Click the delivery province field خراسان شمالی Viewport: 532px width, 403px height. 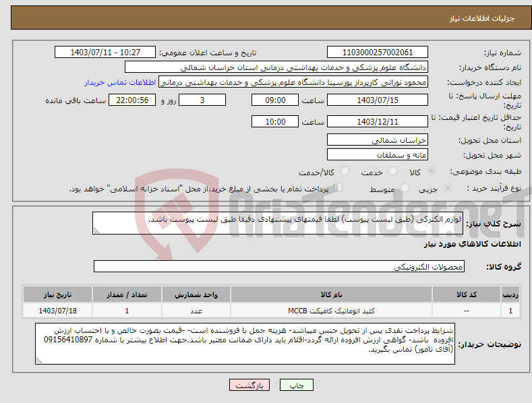378,139
